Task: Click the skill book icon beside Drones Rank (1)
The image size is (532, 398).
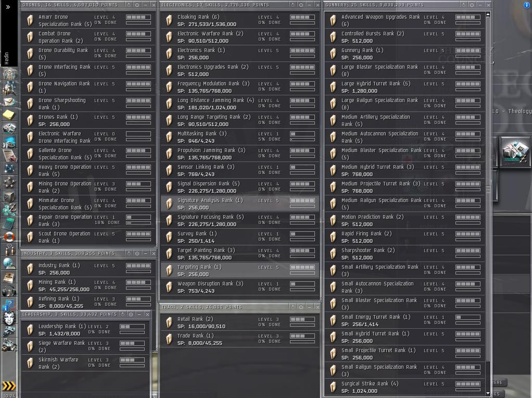Action: click(30, 120)
